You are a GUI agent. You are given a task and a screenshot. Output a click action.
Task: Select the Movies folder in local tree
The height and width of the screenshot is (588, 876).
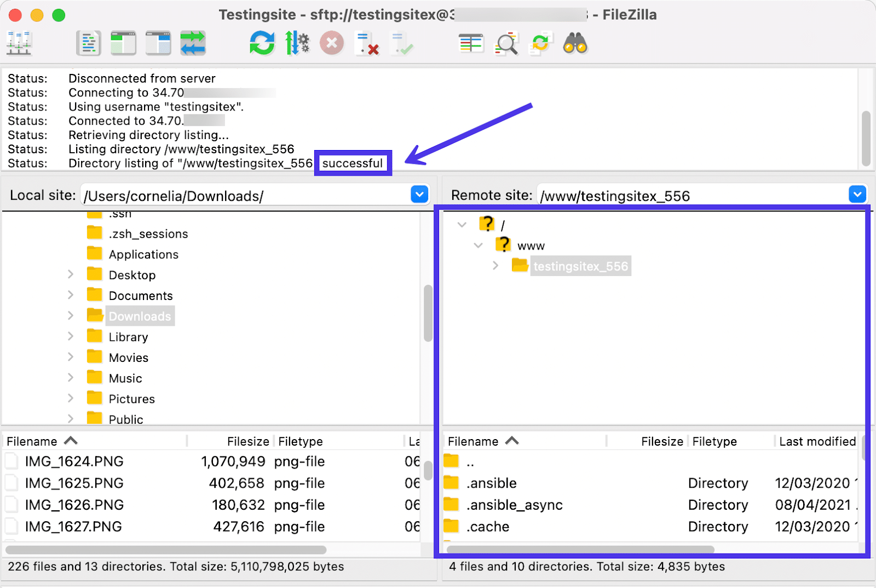click(128, 357)
